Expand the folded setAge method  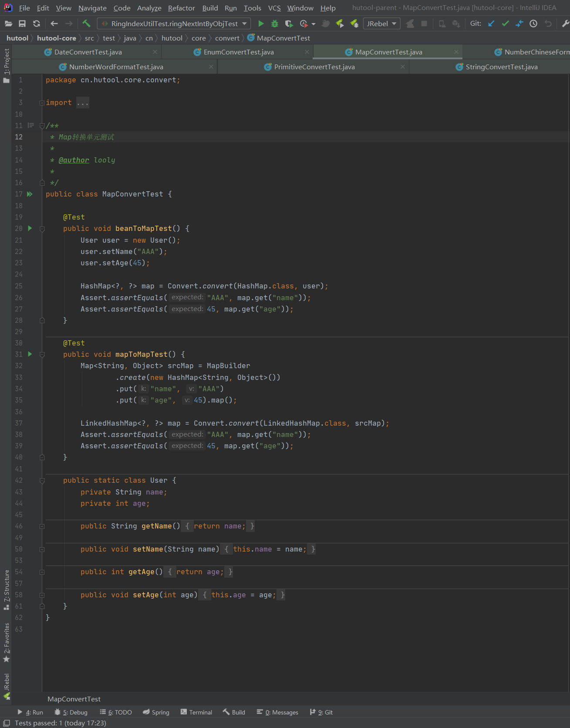pyautogui.click(x=42, y=595)
